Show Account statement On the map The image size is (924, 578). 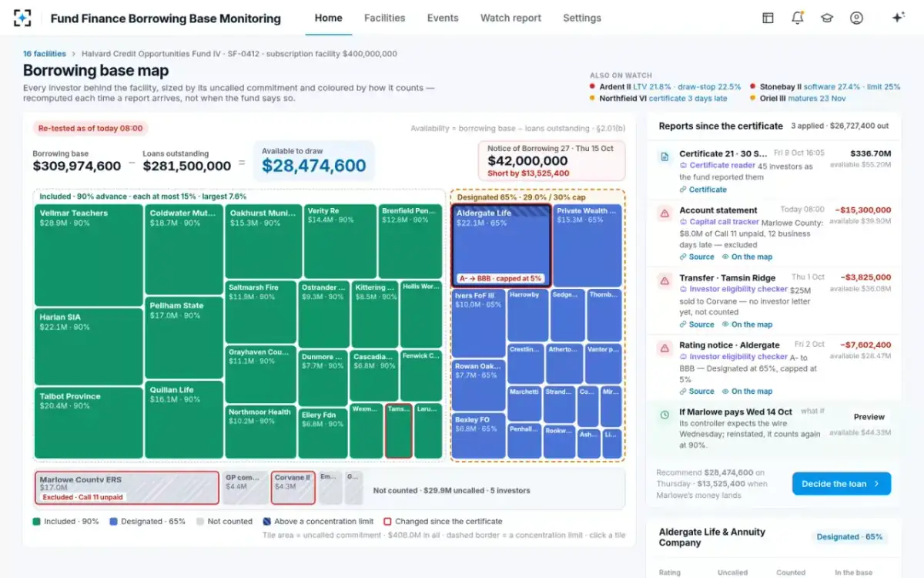[747, 257]
